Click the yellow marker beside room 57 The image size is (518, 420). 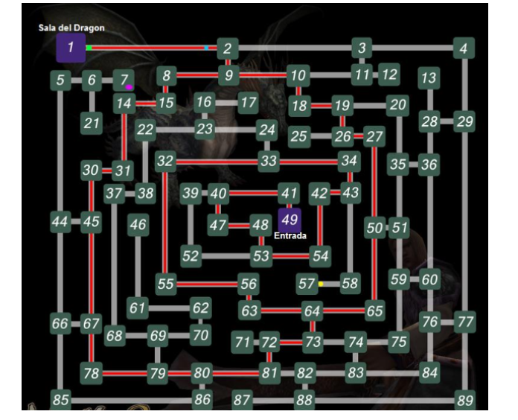(321, 284)
